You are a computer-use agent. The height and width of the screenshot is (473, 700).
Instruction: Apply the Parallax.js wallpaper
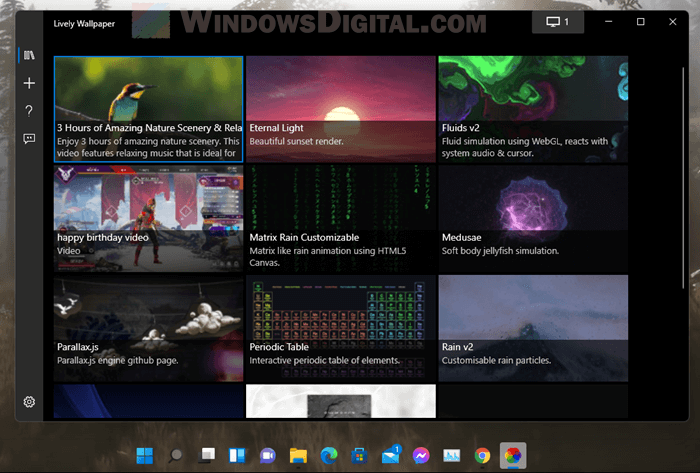149,328
